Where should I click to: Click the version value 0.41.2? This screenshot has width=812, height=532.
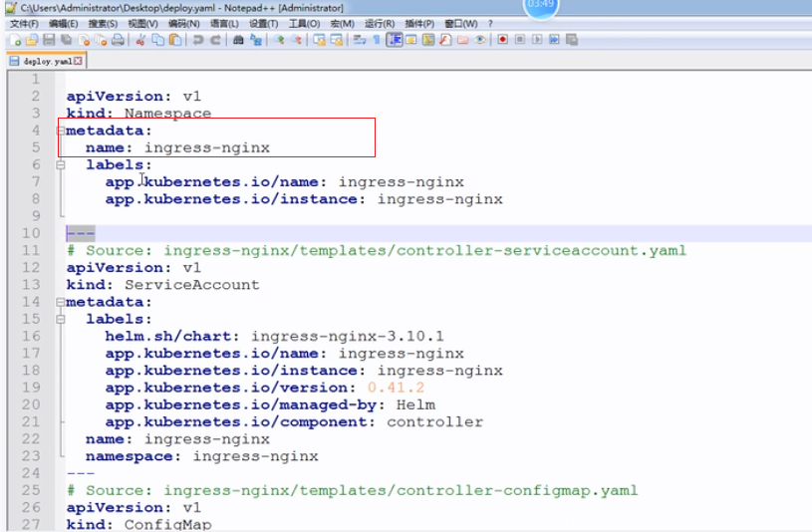[396, 388]
